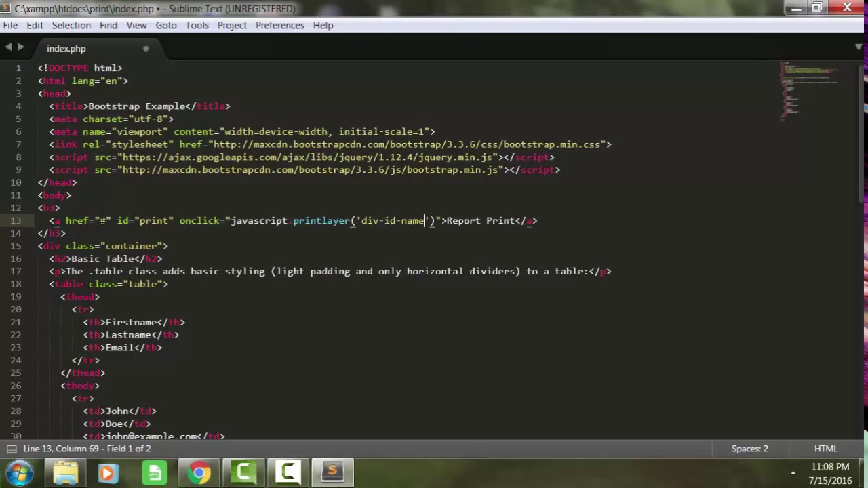
Task: Show hidden system tray icons
Action: pyautogui.click(x=793, y=473)
